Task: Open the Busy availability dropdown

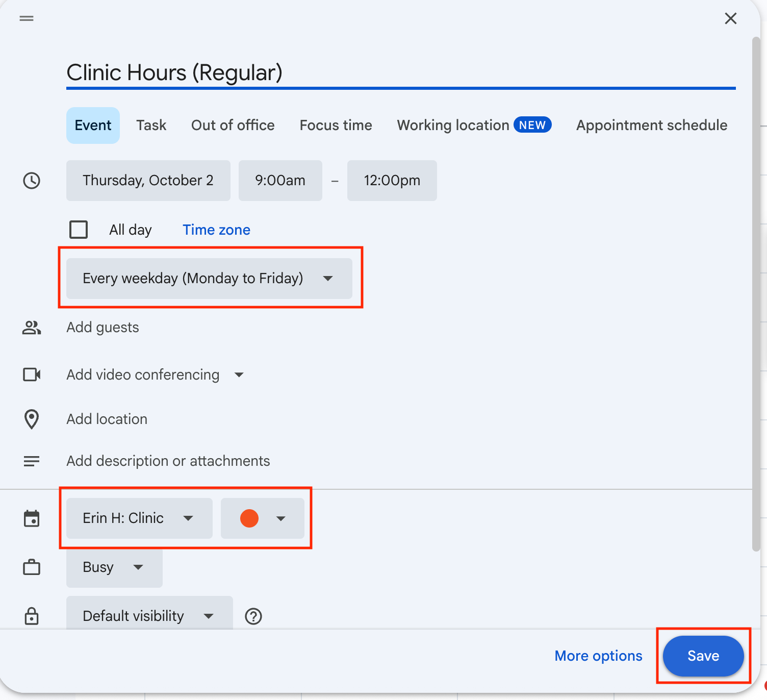Action: click(114, 567)
